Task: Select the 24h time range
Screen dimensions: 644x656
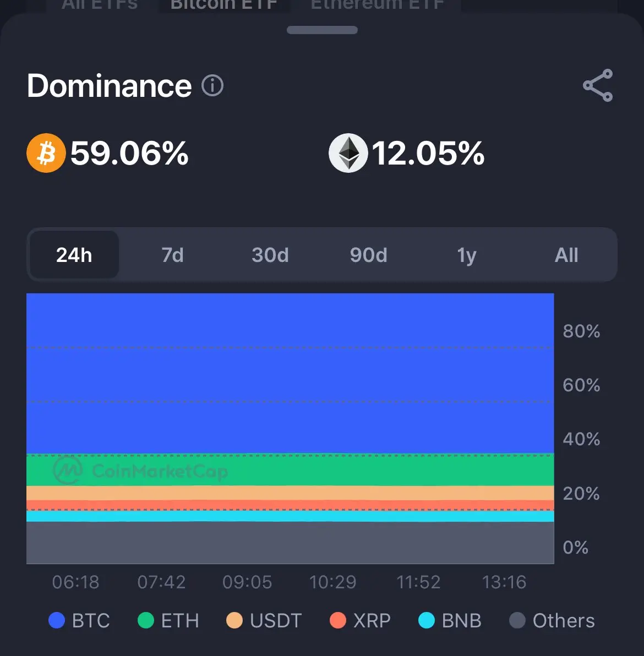Action: click(x=74, y=255)
